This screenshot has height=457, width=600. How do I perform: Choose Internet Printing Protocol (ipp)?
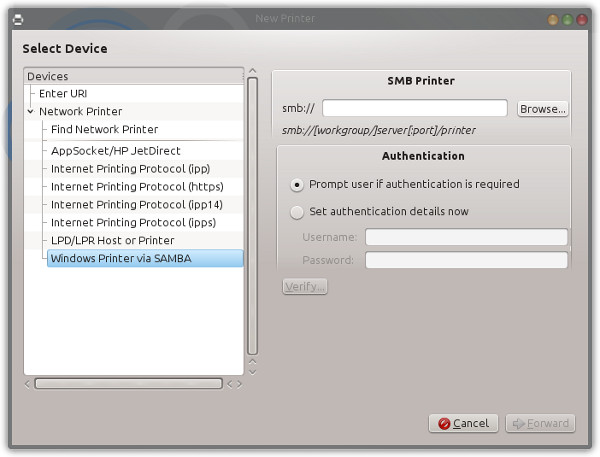point(130,169)
